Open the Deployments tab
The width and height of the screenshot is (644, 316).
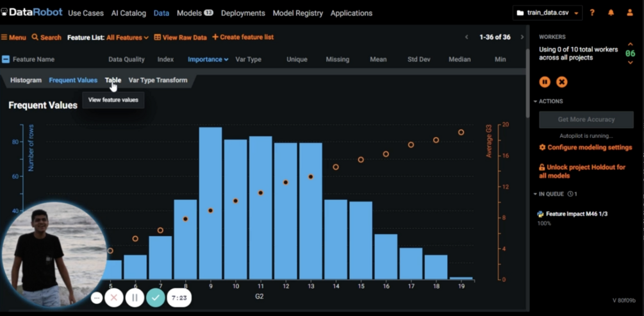(x=243, y=13)
